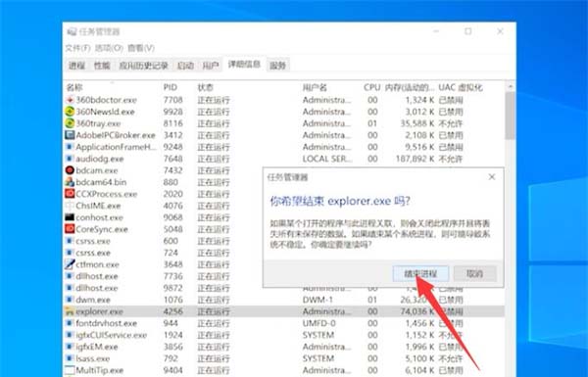Screen dimensions: 588x377
Task: Click the SYSTEM user of lsass.exe
Action: coord(318,358)
